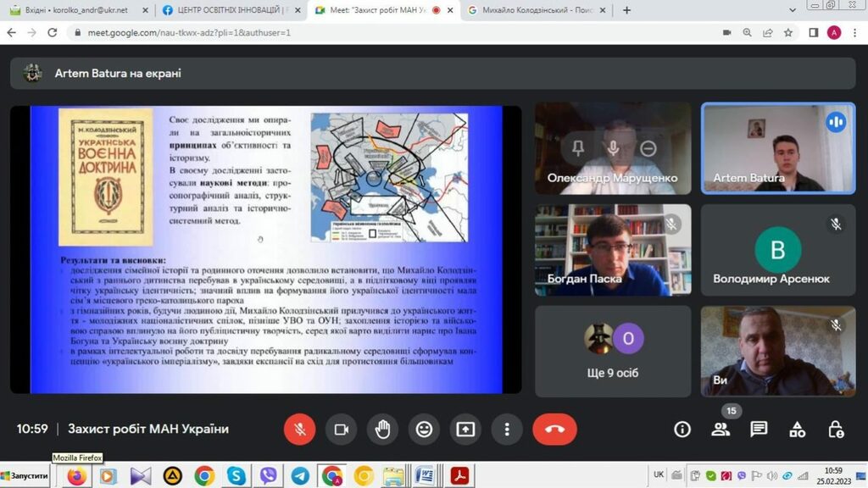Open the emoji reactions panel
868x488 pixels.
[x=425, y=429]
